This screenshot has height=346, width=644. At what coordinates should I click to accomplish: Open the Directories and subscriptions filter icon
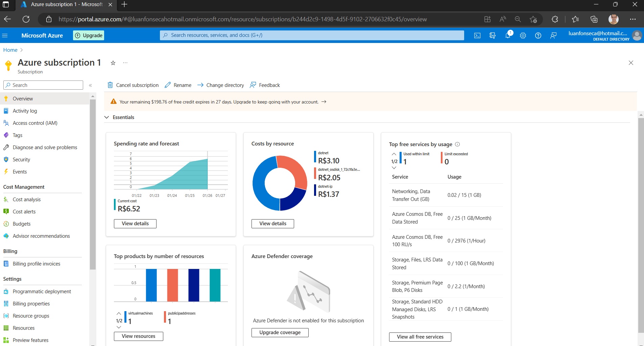[x=493, y=36]
